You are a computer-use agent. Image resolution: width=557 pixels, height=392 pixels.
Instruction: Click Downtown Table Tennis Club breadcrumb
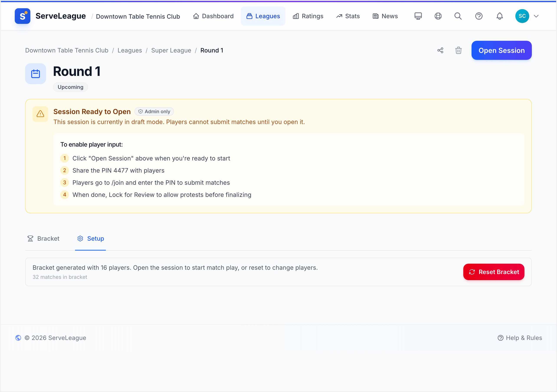click(x=67, y=50)
